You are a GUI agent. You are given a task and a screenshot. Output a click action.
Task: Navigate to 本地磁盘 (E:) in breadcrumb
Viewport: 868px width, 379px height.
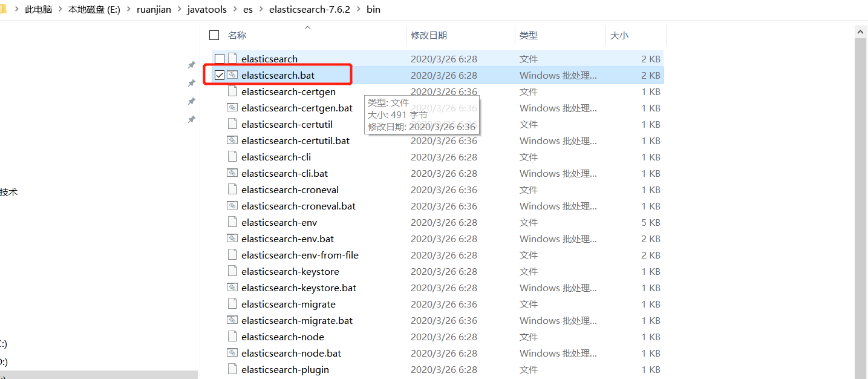click(94, 10)
